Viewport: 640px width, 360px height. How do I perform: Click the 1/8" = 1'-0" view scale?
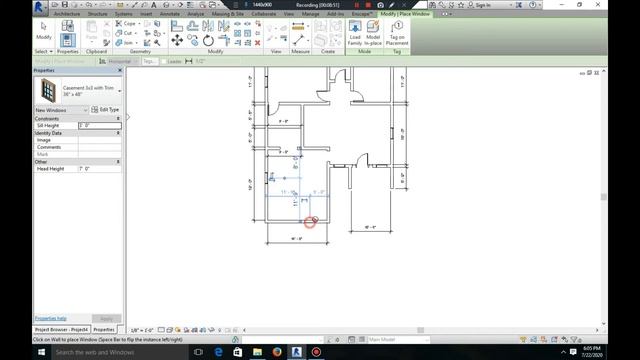click(142, 330)
